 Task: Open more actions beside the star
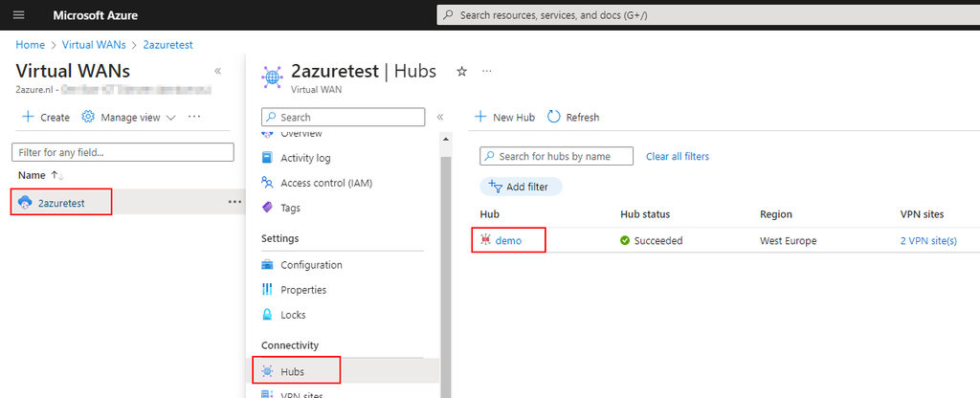pos(487,71)
